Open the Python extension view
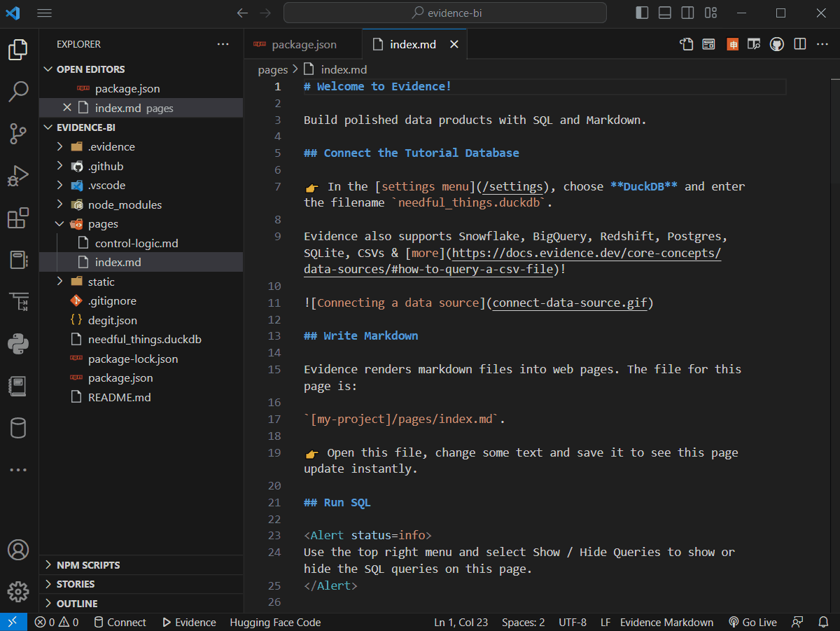The width and height of the screenshot is (840, 631). [x=18, y=344]
